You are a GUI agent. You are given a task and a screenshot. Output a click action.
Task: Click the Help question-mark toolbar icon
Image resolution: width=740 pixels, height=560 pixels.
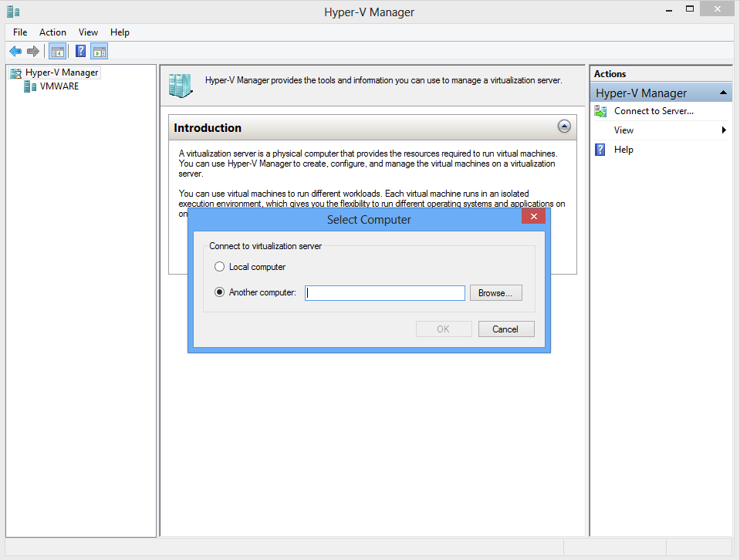pos(81,51)
